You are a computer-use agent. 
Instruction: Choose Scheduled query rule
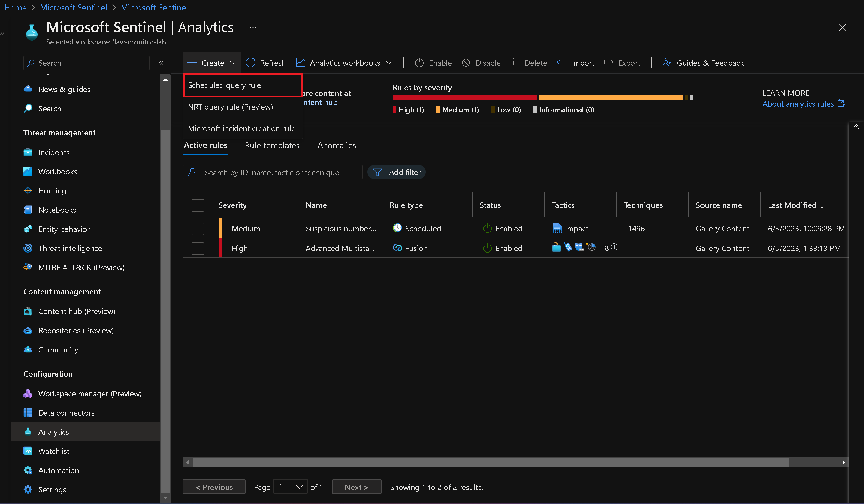[x=243, y=85]
